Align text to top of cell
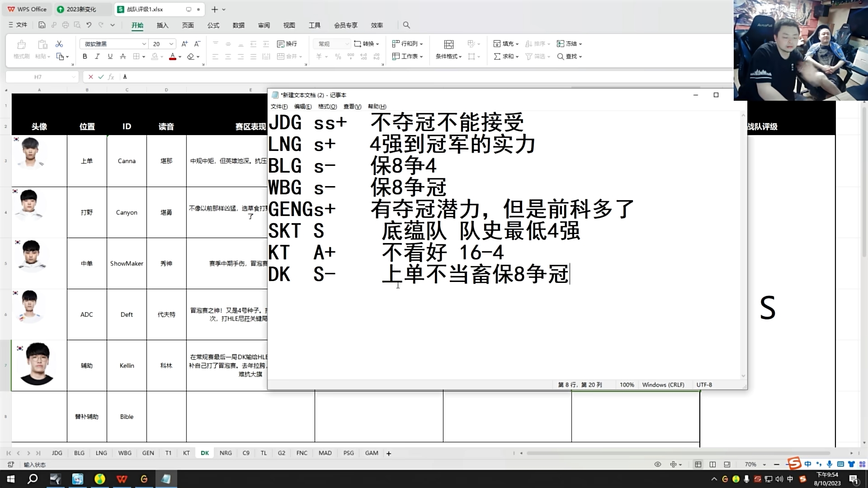The height and width of the screenshot is (488, 868). point(215,44)
